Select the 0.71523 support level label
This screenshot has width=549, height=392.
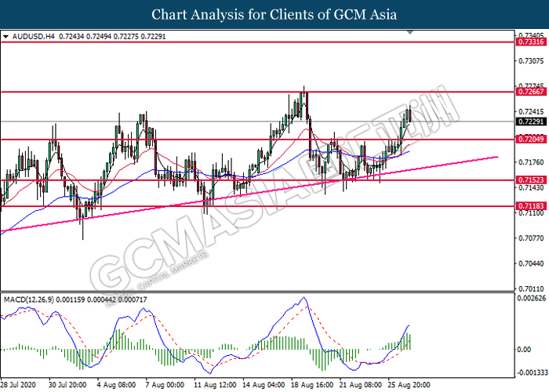point(531,180)
